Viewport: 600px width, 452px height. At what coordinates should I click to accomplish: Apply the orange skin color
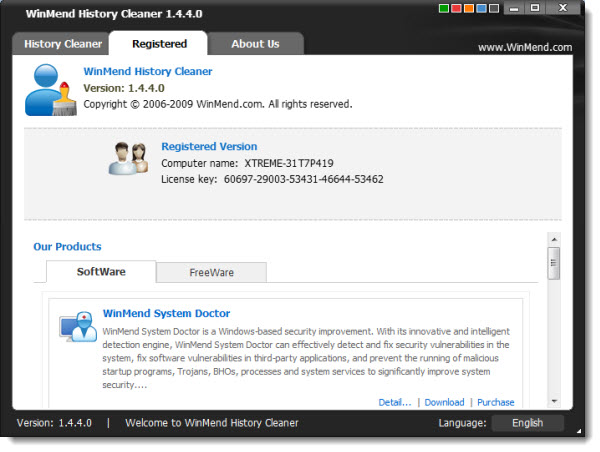tap(469, 10)
